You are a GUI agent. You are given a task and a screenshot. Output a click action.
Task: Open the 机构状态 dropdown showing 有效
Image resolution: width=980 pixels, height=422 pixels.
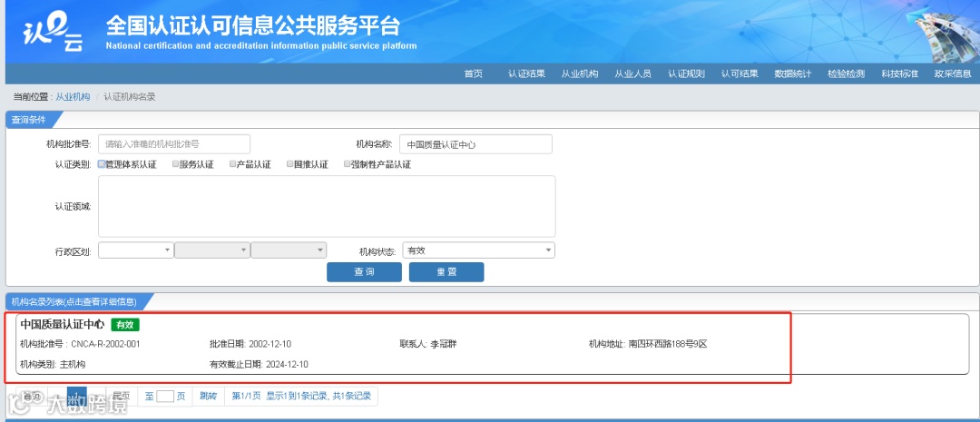pos(479,250)
